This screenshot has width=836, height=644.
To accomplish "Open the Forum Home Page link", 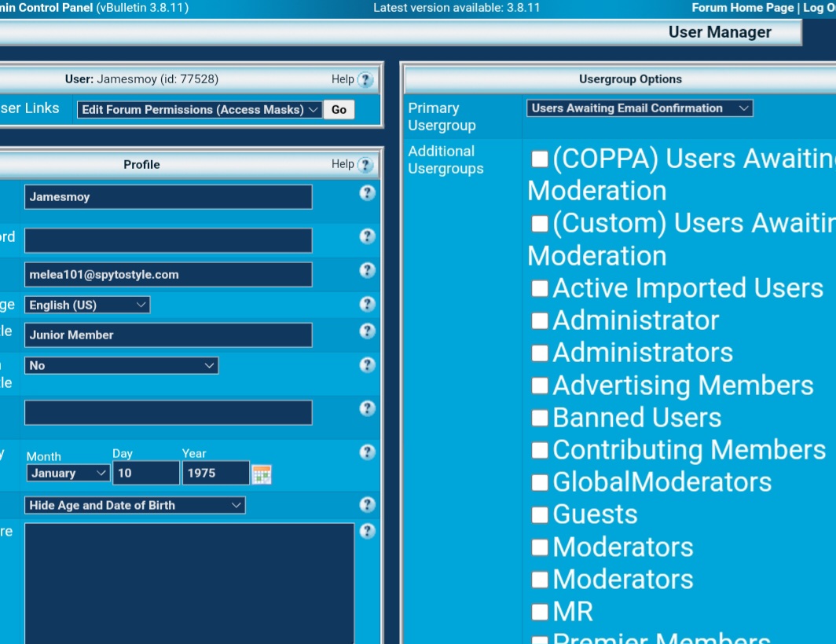I will [x=742, y=8].
